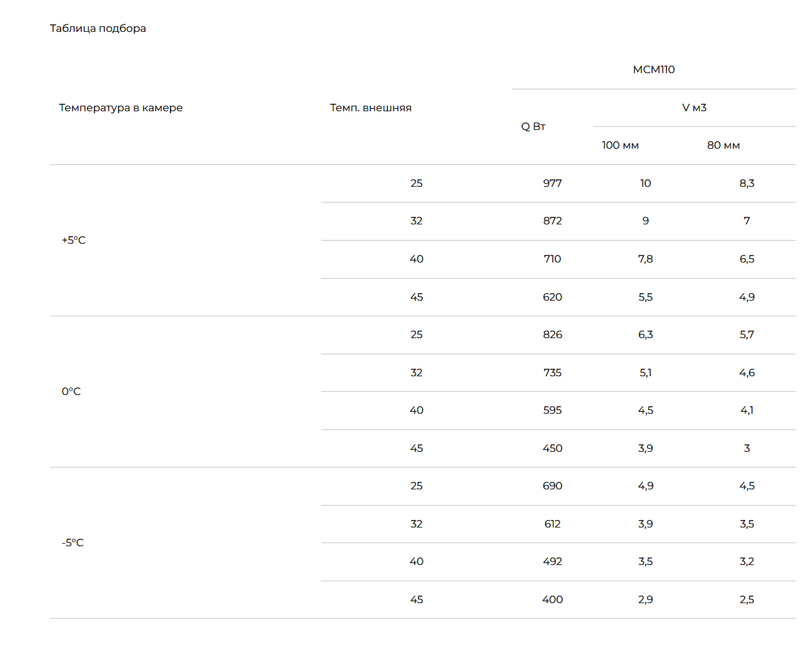The width and height of the screenshot is (812, 650).
Task: Click the -5°C chamber temperature cell
Action: click(x=72, y=542)
